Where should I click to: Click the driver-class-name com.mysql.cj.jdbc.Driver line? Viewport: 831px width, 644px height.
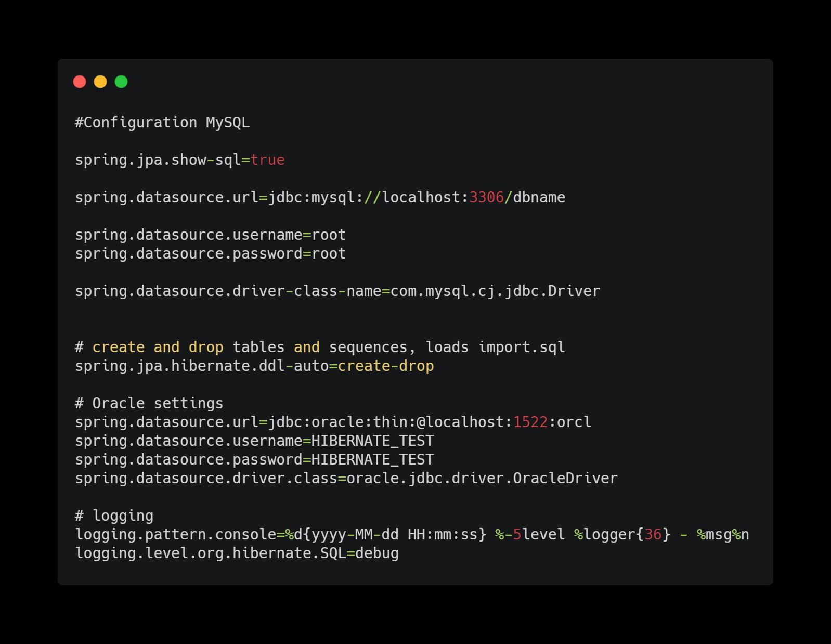(337, 291)
